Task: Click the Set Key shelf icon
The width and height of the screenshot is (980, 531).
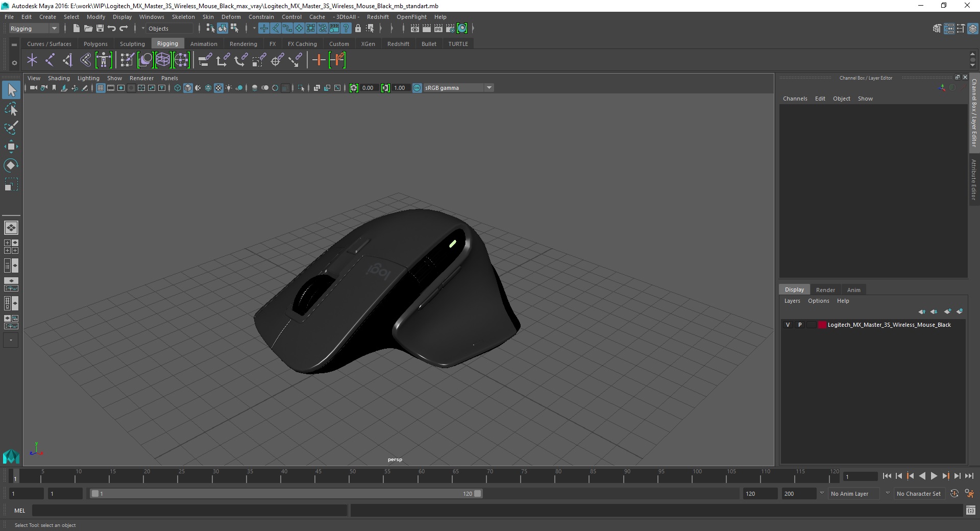Action: (x=319, y=60)
